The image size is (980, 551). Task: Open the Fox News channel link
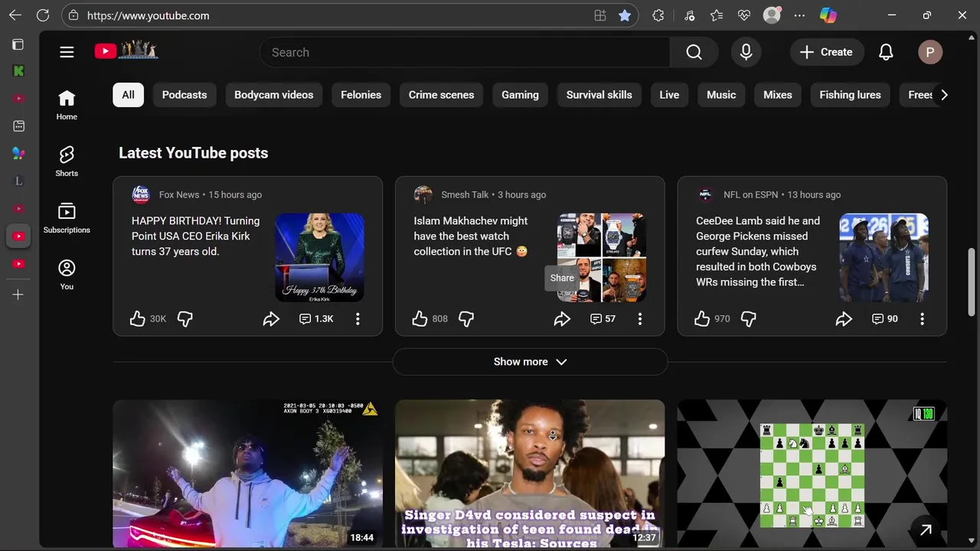tap(178, 194)
